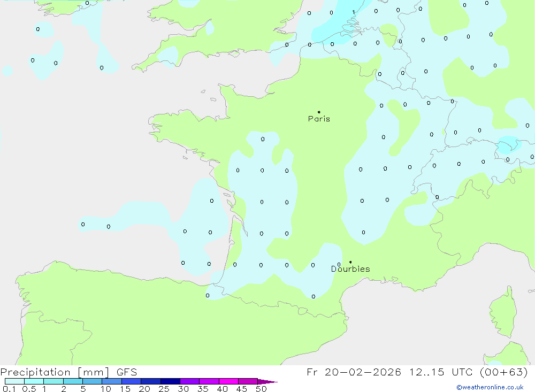Pick the legend swatch between 5 and 10
The image size is (535, 392).
coord(93,381)
